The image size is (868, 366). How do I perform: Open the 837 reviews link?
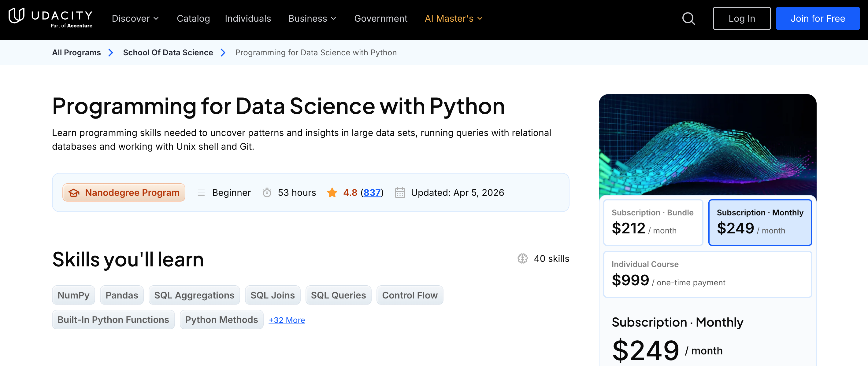click(x=372, y=192)
